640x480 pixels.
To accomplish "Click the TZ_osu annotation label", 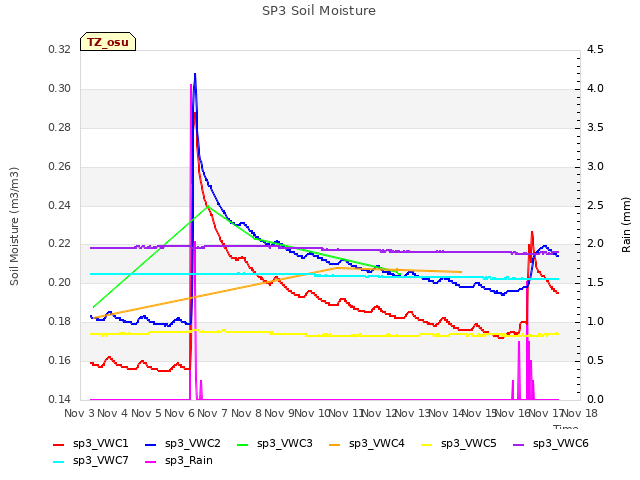I will point(108,42).
